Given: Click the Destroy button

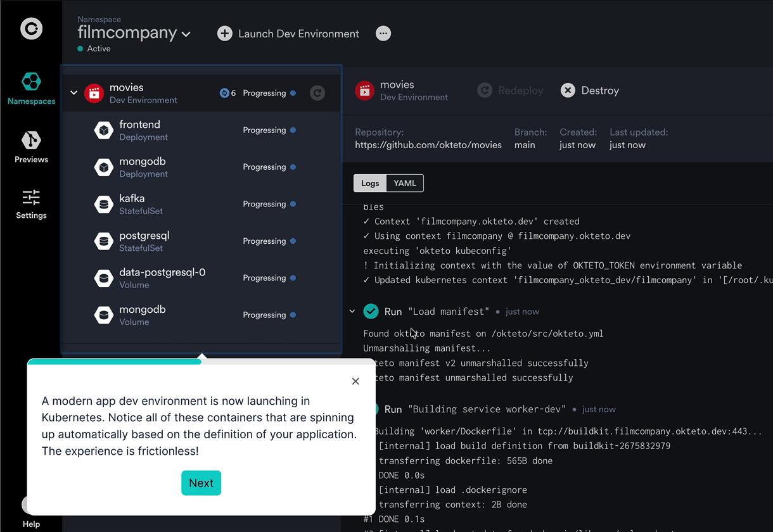Looking at the screenshot, I should point(590,91).
